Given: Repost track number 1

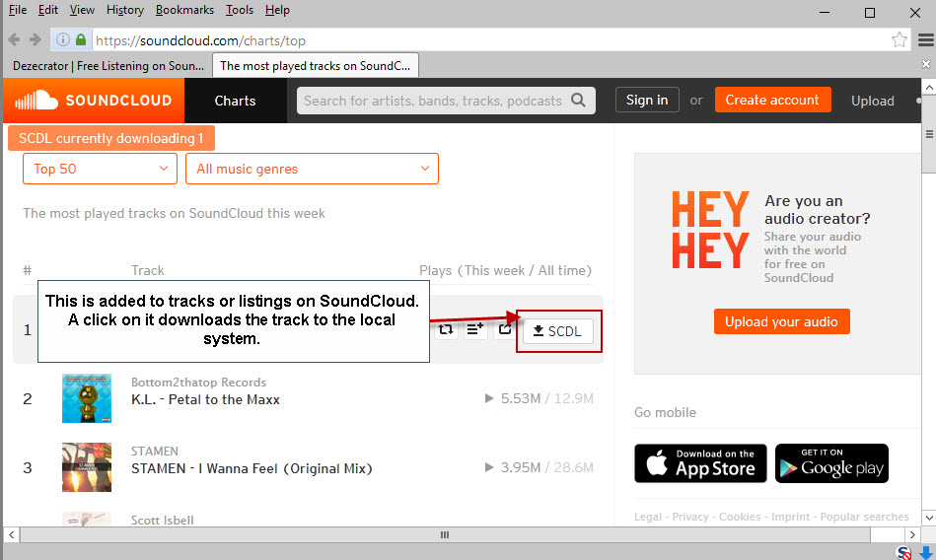Looking at the screenshot, I should [x=446, y=329].
